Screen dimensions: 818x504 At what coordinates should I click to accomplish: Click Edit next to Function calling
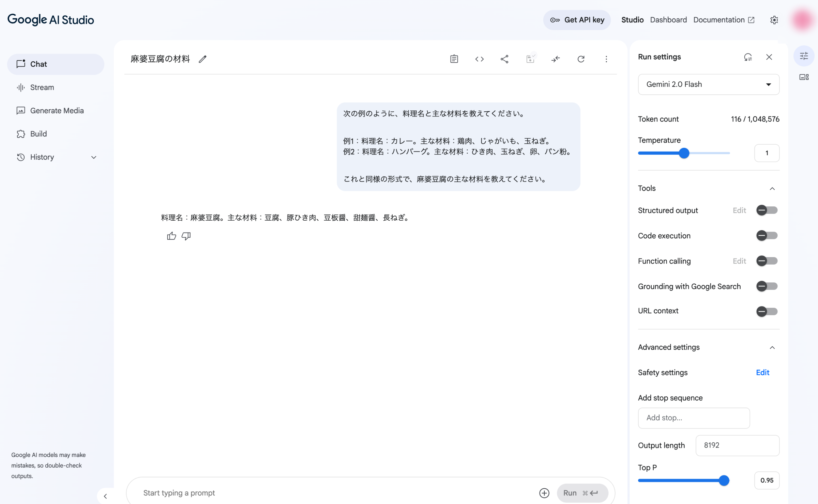coord(739,261)
